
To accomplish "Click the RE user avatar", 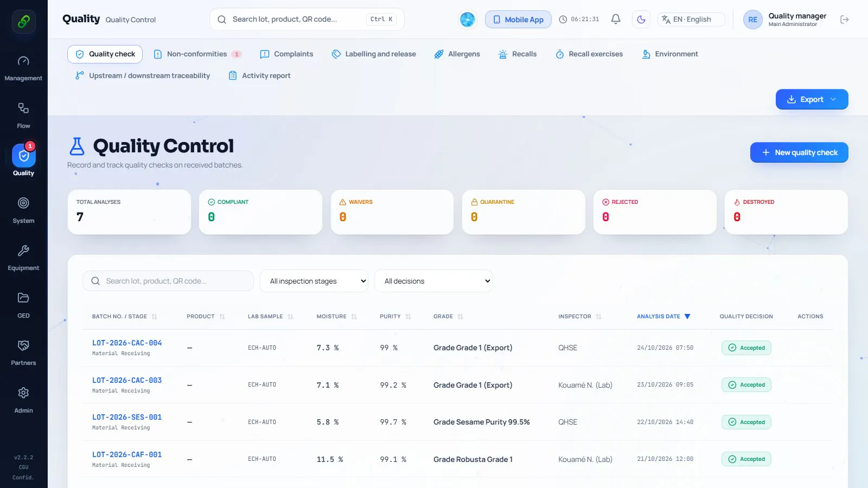I will (x=752, y=20).
